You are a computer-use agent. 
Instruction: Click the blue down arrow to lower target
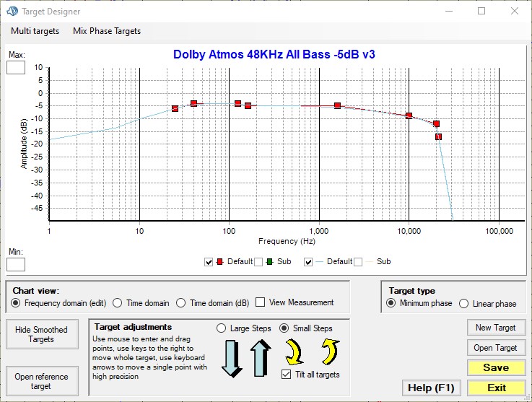pos(232,358)
